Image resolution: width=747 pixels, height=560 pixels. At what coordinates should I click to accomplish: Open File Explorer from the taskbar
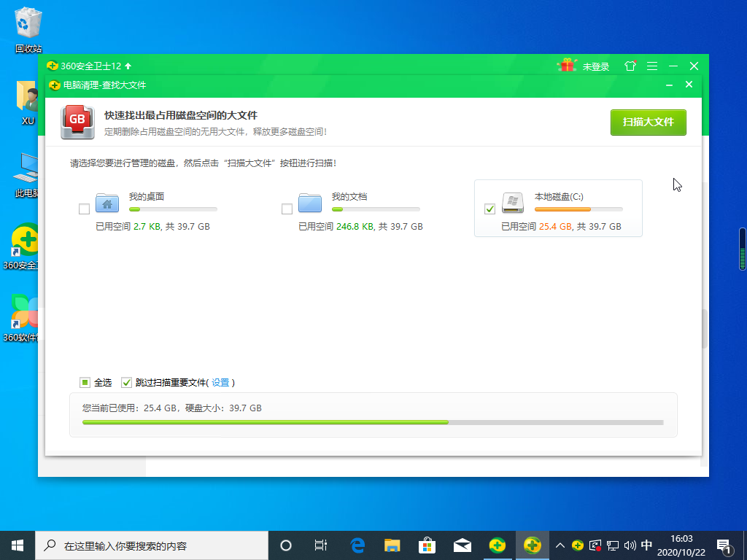click(392, 545)
